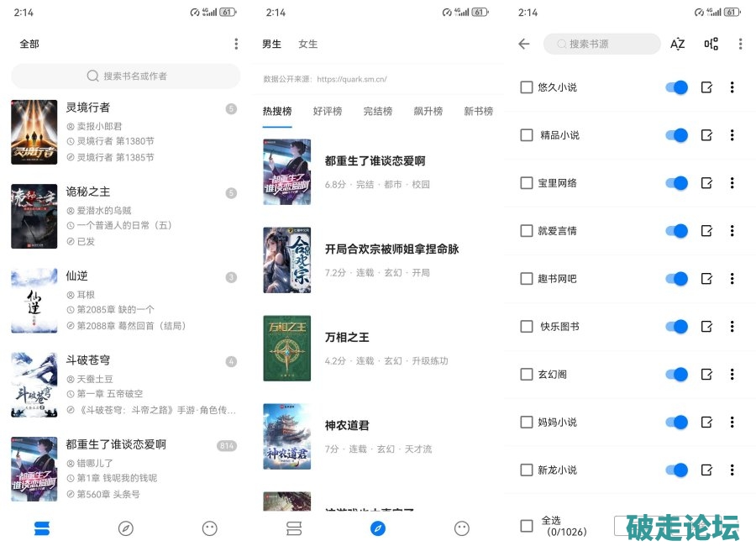The height and width of the screenshot is (546, 756).
Task: Open the source grouping icon beside sort
Action: coord(711,44)
